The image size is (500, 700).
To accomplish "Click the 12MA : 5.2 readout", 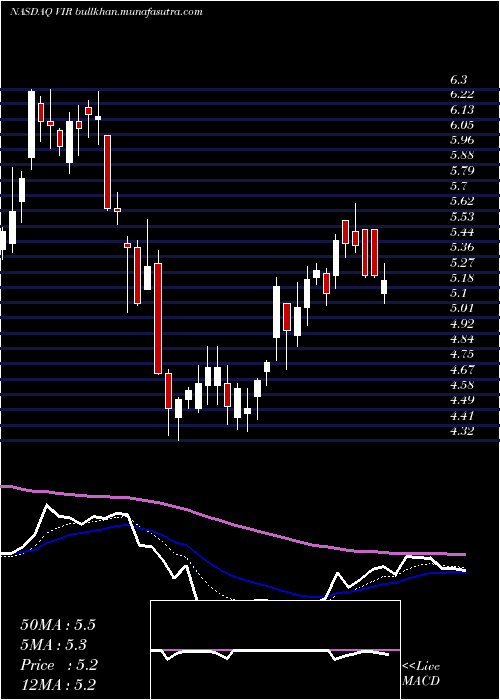I will (x=58, y=685).
